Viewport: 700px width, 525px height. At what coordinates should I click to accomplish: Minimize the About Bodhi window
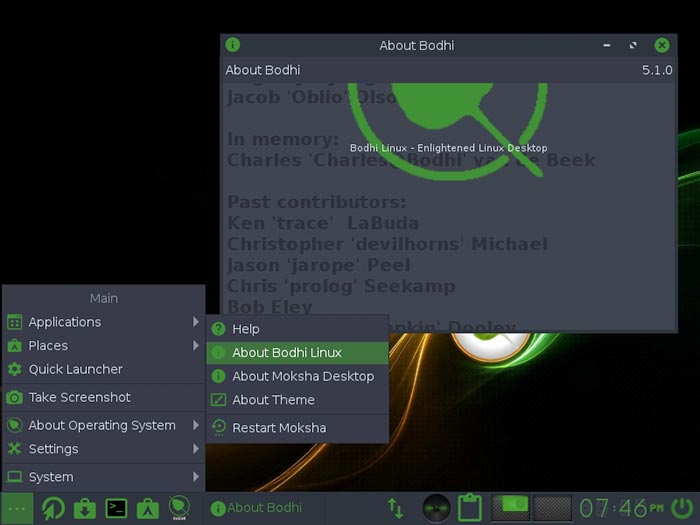(607, 45)
